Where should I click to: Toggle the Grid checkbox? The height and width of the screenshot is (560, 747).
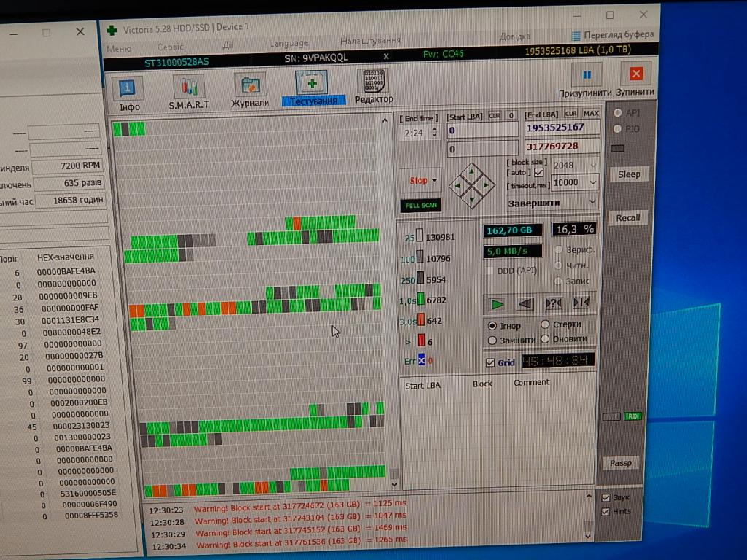click(489, 362)
